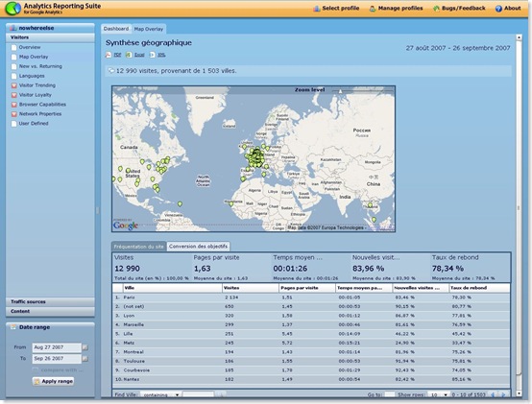Click the Find Ville text field
Screen dimensions: 532x404
[198, 394]
